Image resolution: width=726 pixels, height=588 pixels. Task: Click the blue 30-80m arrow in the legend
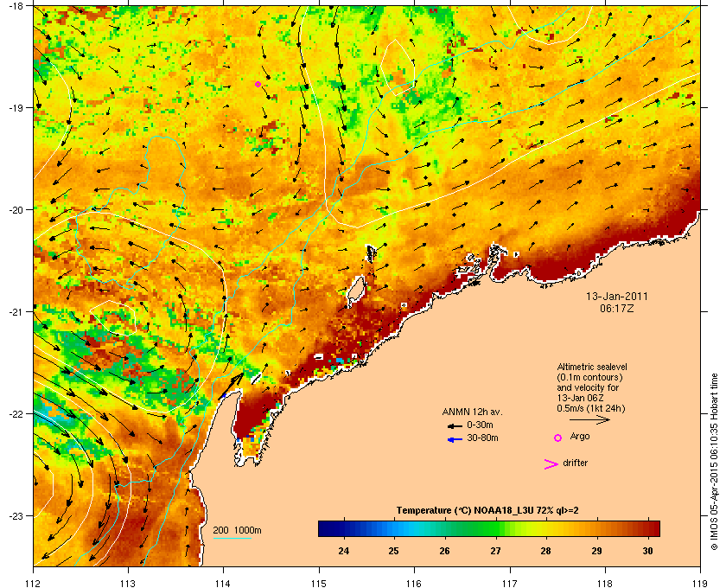455,439
